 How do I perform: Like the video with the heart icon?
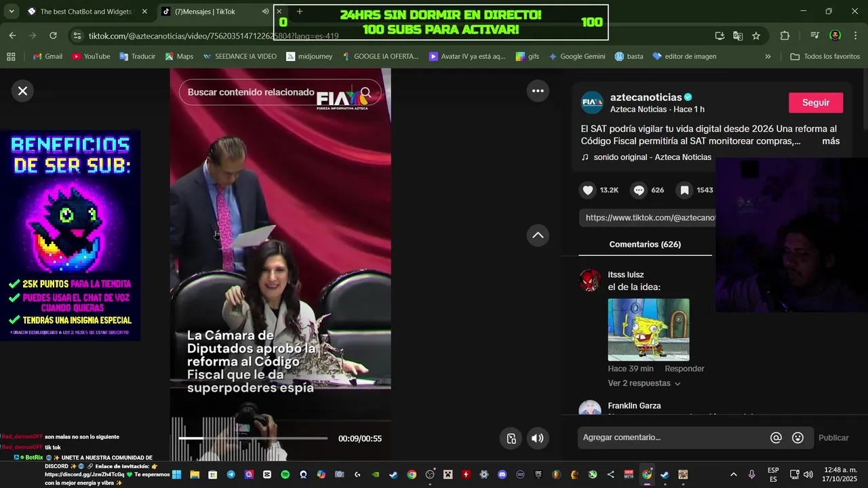click(588, 190)
